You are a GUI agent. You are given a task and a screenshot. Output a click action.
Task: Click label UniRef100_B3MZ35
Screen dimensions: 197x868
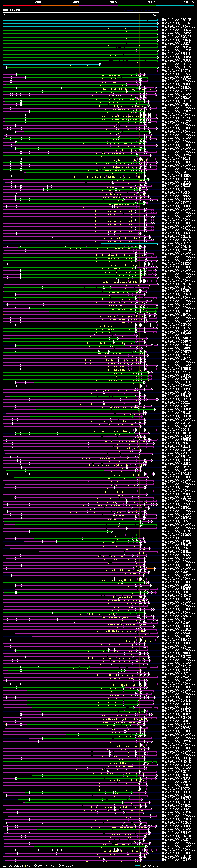tap(177, 182)
